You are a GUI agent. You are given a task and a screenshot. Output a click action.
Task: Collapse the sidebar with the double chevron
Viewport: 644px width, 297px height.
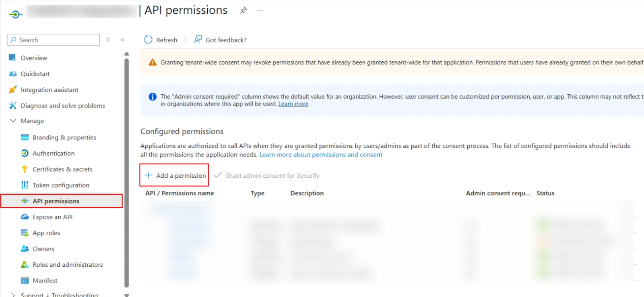(122, 39)
